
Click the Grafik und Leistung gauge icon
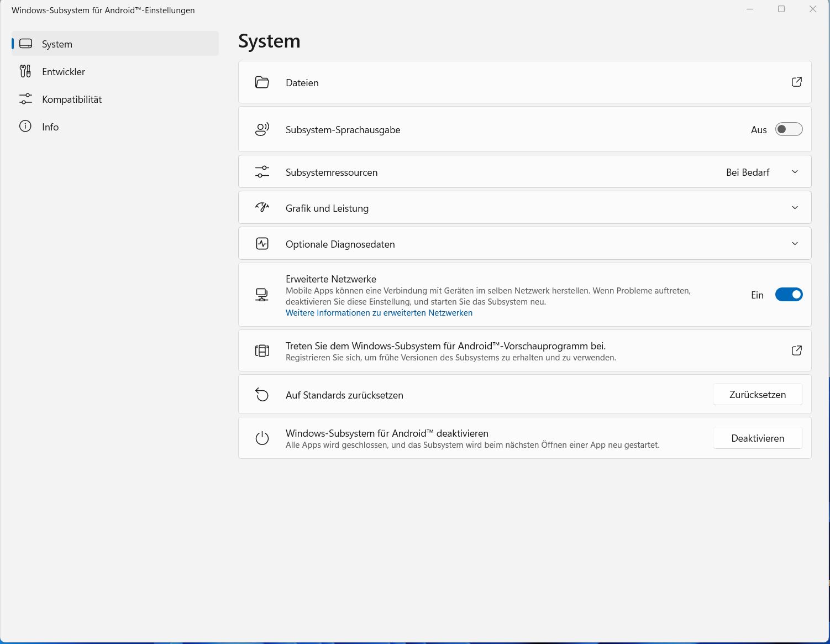(x=262, y=208)
